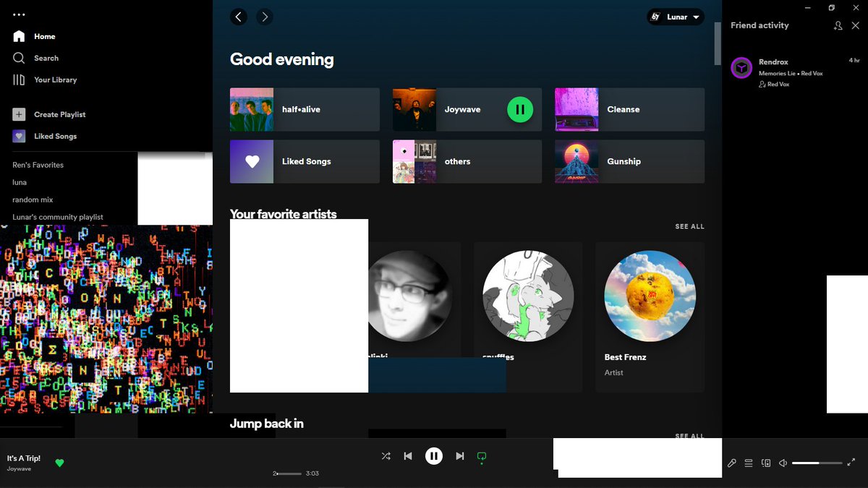The height and width of the screenshot is (488, 868).
Task: Open the artist with glasses photo
Action: click(410, 296)
